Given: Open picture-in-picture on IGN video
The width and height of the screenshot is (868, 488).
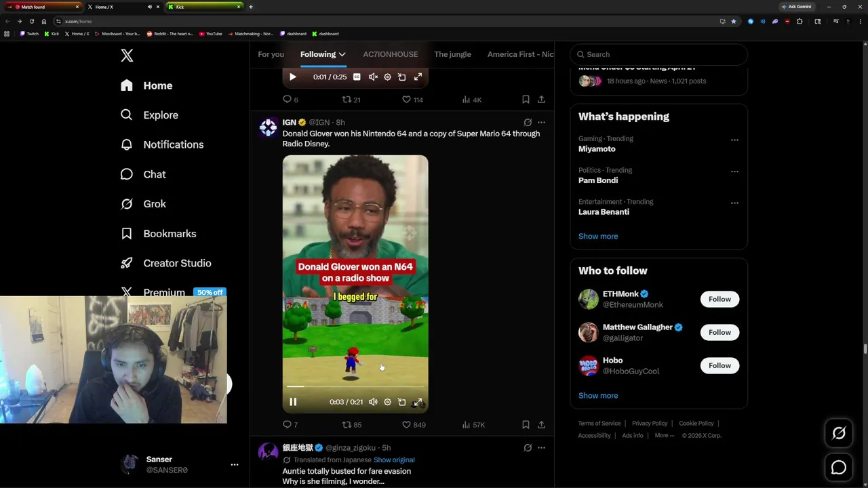Looking at the screenshot, I should click(401, 402).
